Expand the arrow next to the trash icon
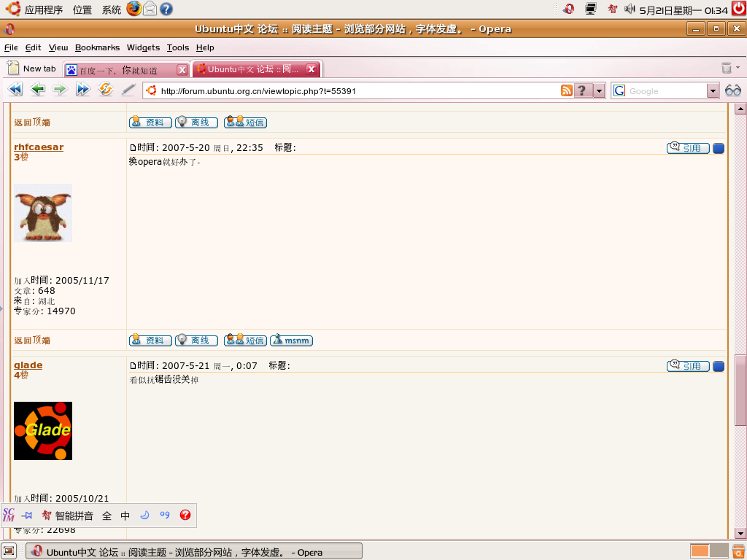The height and width of the screenshot is (560, 747). 738,68
